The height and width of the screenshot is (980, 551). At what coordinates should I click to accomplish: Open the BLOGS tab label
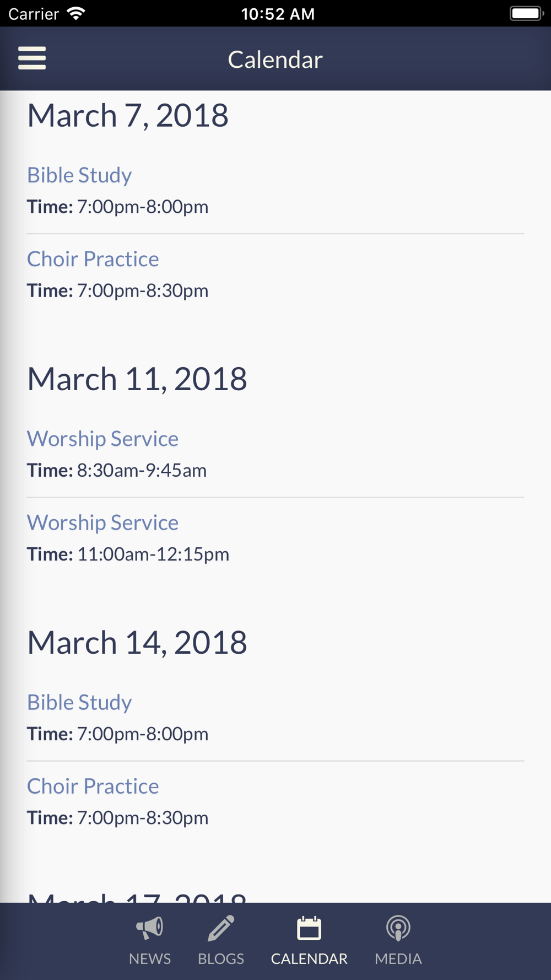click(221, 959)
